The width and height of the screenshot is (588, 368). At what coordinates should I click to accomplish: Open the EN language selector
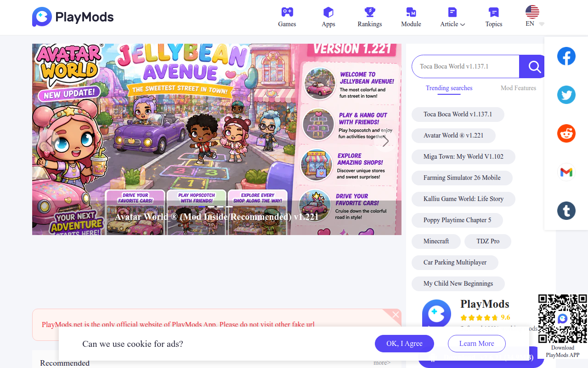(535, 24)
